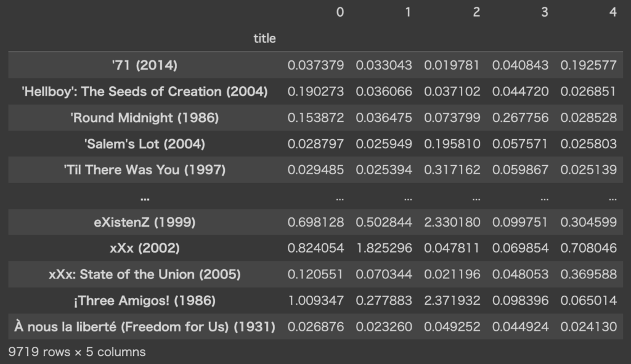631x364 pixels.
Task: Click the truncated rows ellipsis under title
Action: point(144,198)
